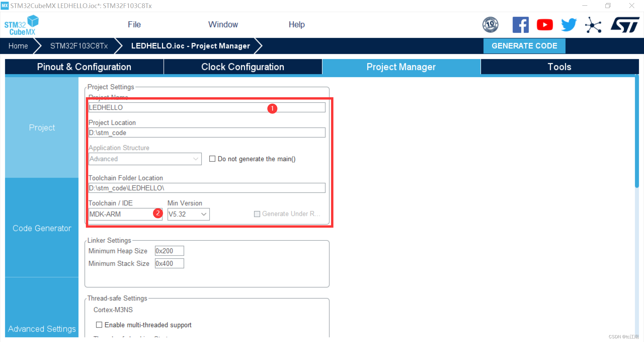The width and height of the screenshot is (644, 342).
Task: Select the Project Manager tab
Action: click(x=401, y=67)
